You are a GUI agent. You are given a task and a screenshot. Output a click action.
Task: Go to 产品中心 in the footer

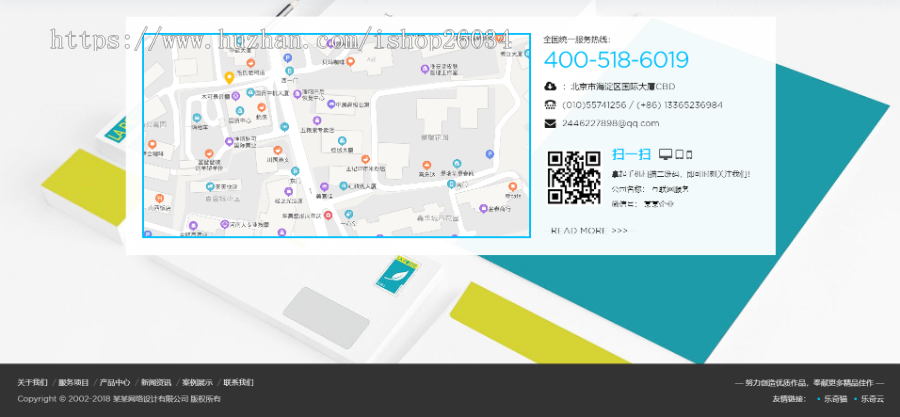pos(115,383)
